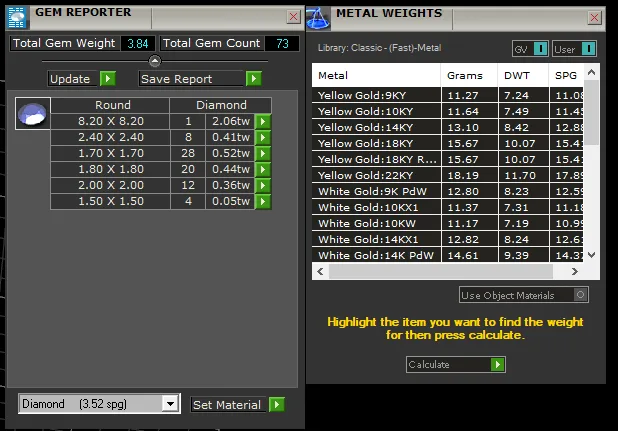This screenshot has width=618, height=431.
Task: Click the Metal Weights scale icon
Action: 318,18
